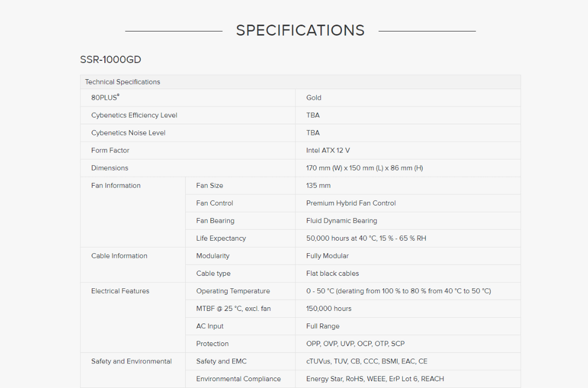Click the SPECIFICATIONS section heading
This screenshot has height=388, width=588.
[x=300, y=30]
